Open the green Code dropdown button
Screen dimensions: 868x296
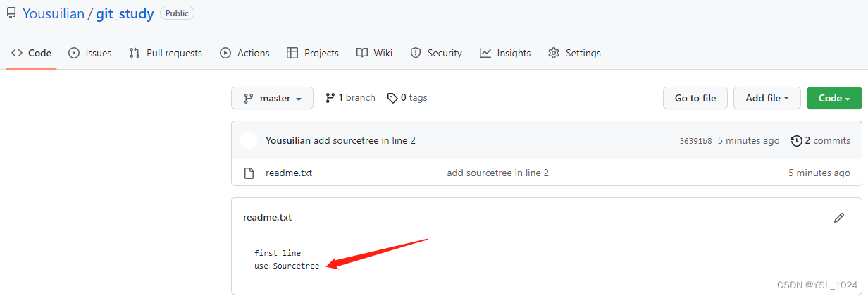[834, 98]
